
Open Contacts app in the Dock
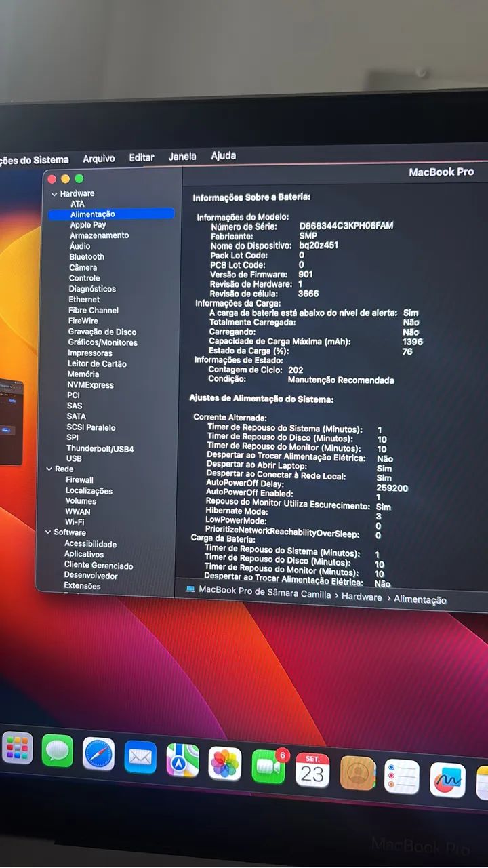(357, 774)
